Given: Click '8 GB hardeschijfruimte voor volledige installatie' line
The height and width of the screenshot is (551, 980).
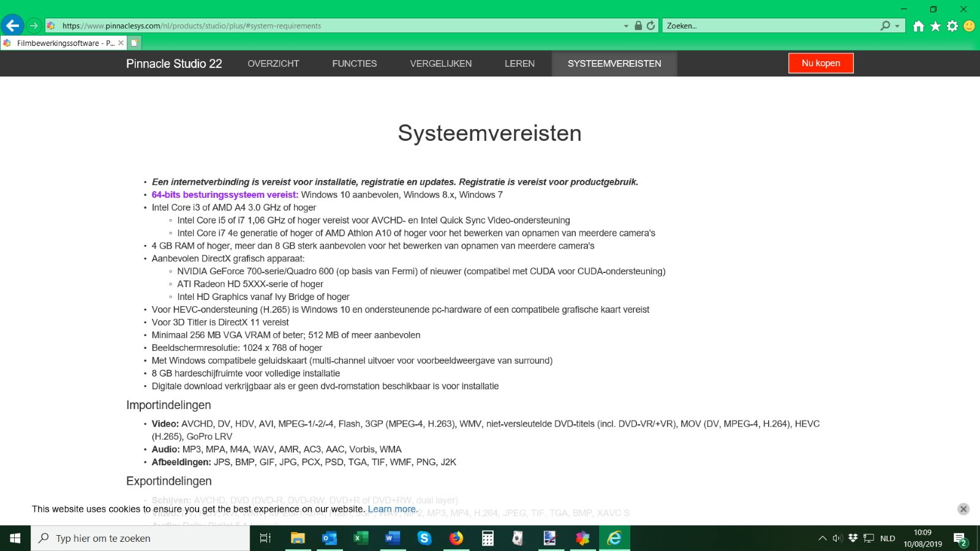Looking at the screenshot, I should (246, 373).
